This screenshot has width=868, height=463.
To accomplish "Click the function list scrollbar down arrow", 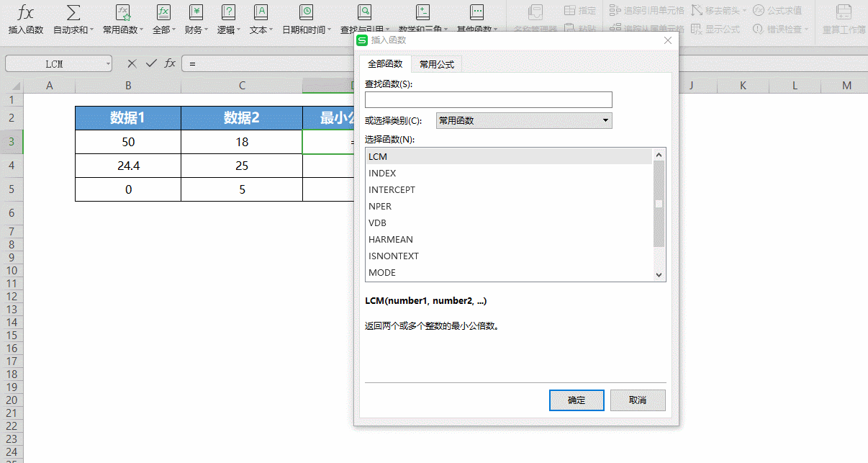I will pyautogui.click(x=659, y=274).
